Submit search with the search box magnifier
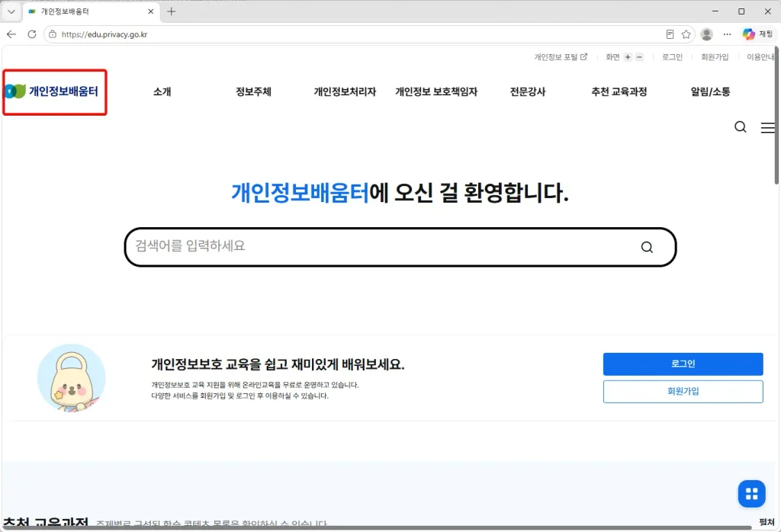This screenshot has width=781, height=532. (x=647, y=248)
